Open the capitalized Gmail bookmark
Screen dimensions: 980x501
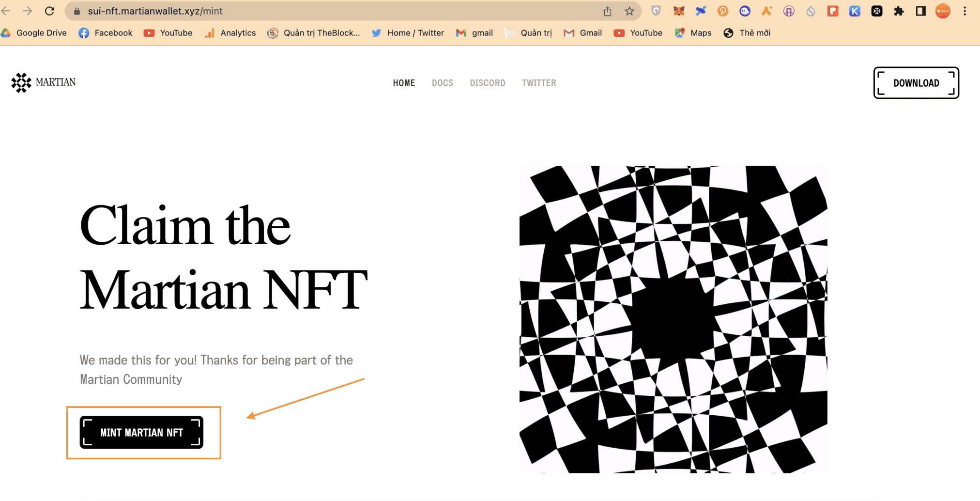pos(583,33)
